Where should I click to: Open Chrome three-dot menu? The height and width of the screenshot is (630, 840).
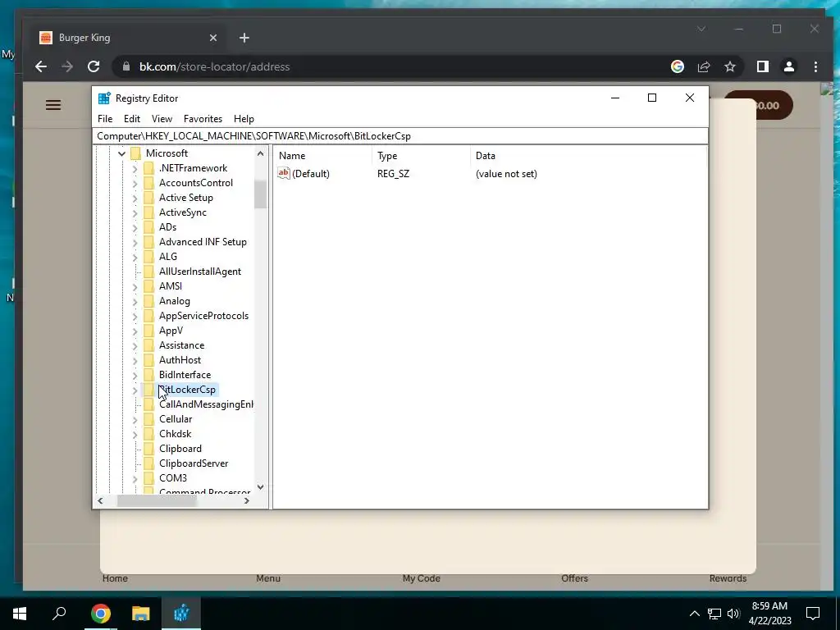tap(815, 66)
